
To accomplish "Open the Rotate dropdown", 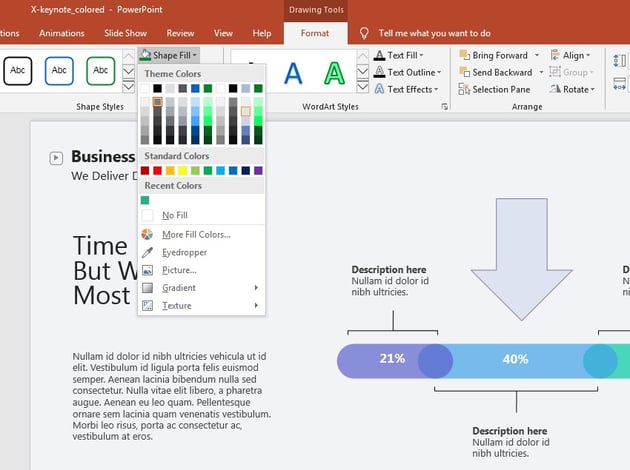I will (x=576, y=89).
